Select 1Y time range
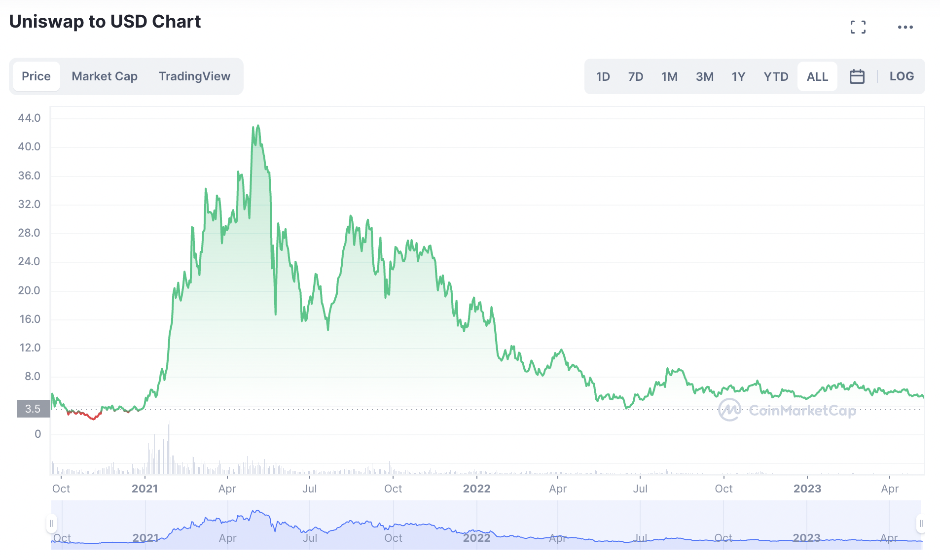This screenshot has width=940, height=560. tap(738, 76)
